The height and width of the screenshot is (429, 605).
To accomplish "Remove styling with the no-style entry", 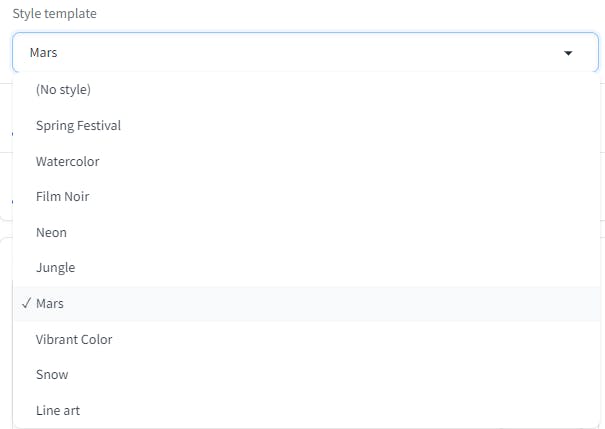I will click(307, 90).
